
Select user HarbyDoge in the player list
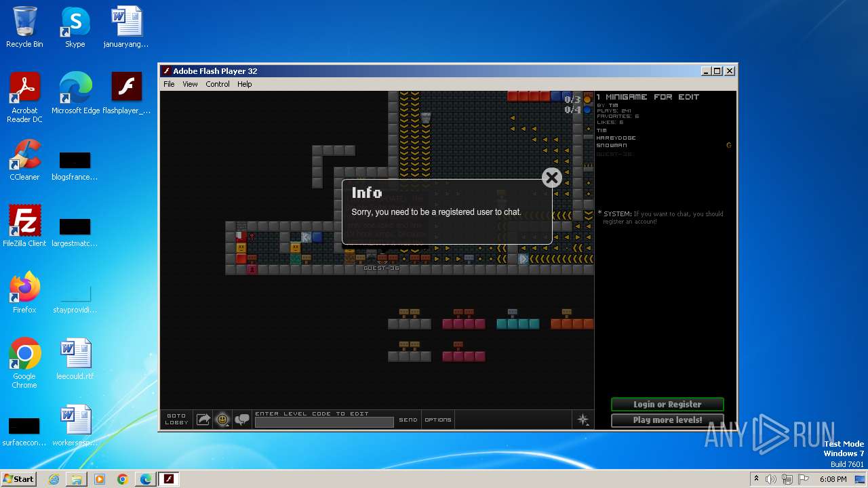point(616,138)
